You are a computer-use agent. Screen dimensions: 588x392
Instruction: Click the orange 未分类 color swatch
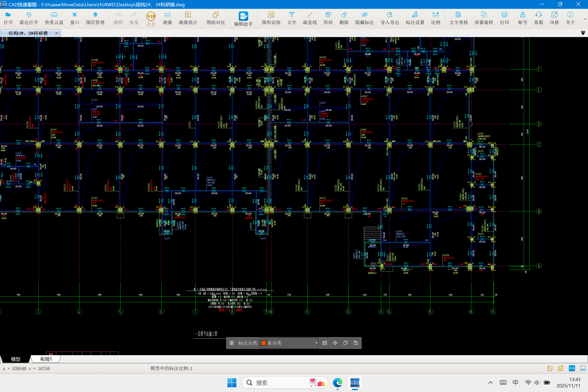[263, 343]
